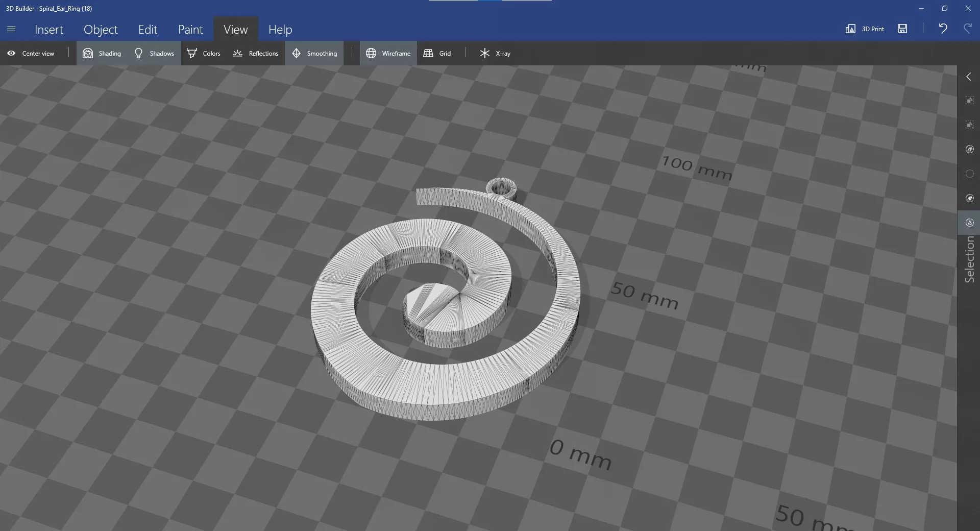Screen dimensions: 980x531
Task: Switch to the Paint tab
Action: (x=190, y=30)
